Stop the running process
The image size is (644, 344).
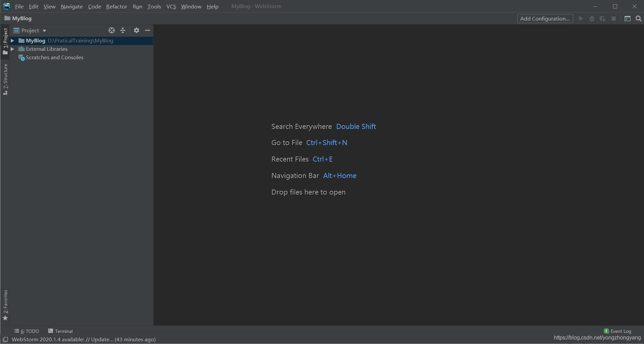coord(614,19)
